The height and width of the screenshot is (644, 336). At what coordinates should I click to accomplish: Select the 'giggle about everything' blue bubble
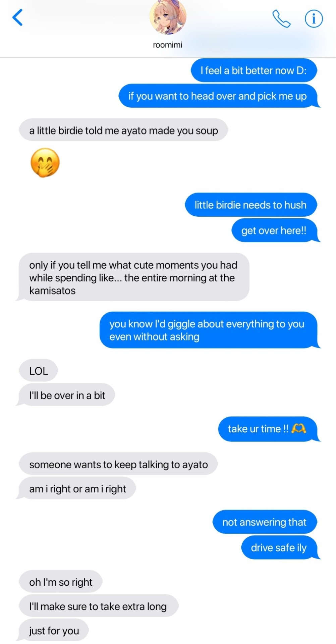click(x=209, y=330)
